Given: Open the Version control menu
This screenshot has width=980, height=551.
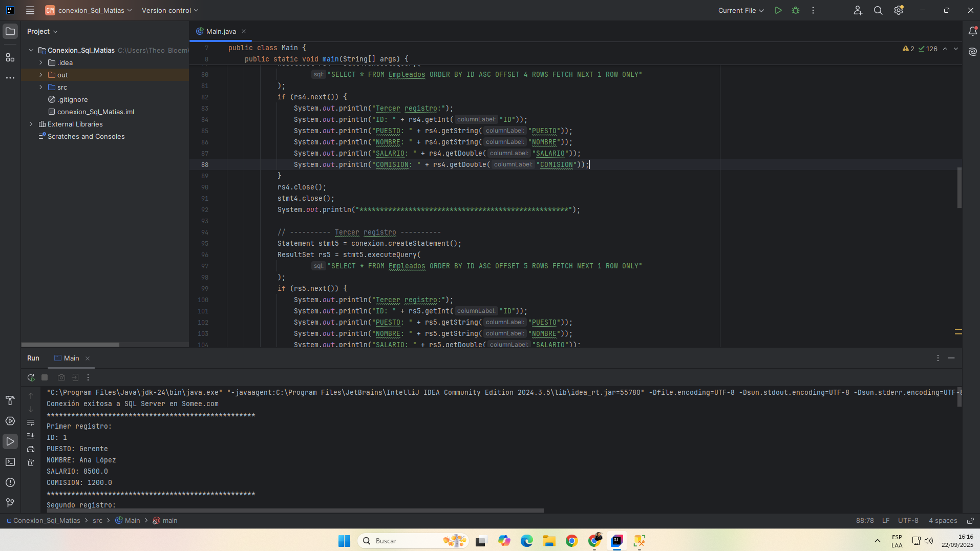Looking at the screenshot, I should (x=169, y=10).
